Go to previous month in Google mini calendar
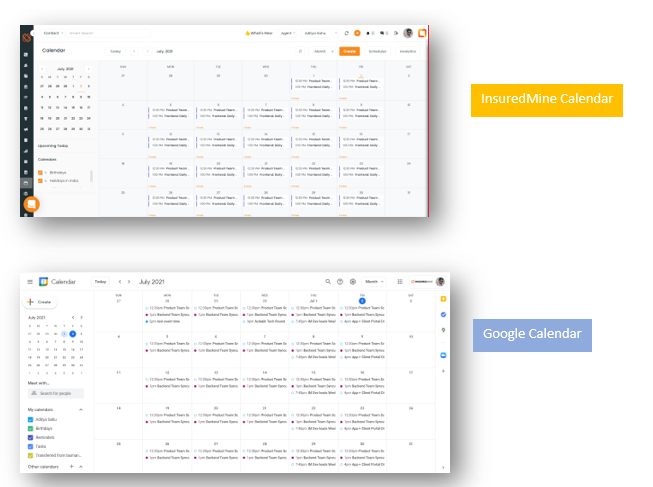Viewport: 653px width, 487px height. [x=73, y=317]
